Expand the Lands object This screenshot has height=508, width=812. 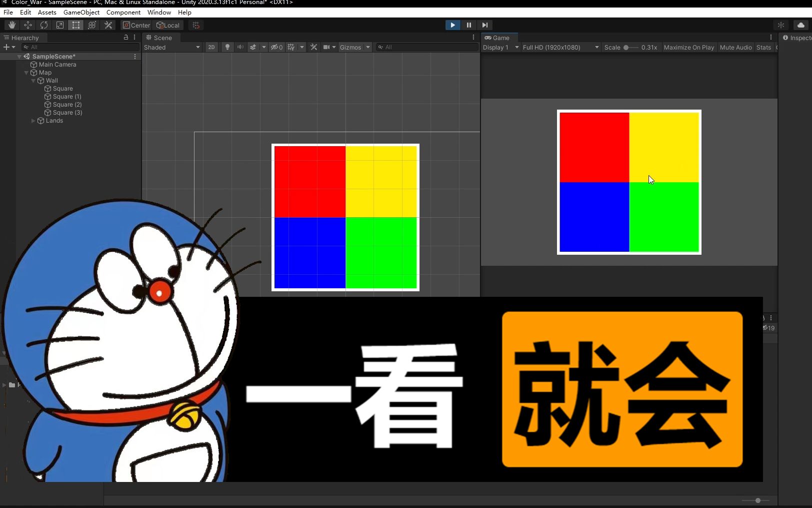(x=33, y=121)
